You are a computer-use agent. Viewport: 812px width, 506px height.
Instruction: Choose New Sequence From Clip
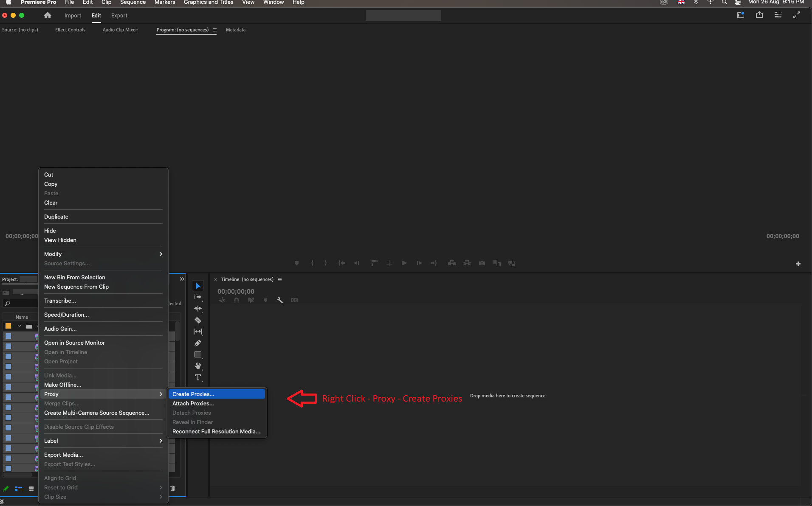click(103, 287)
